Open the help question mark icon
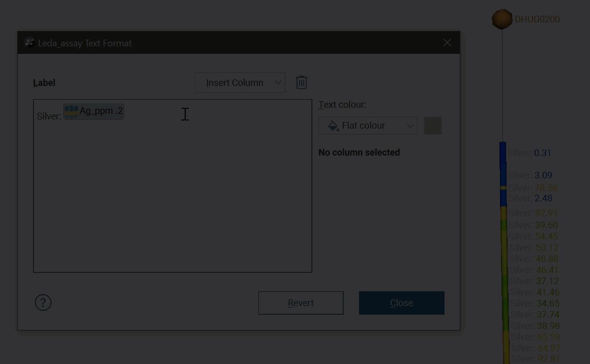This screenshot has width=590, height=364. pos(43,302)
